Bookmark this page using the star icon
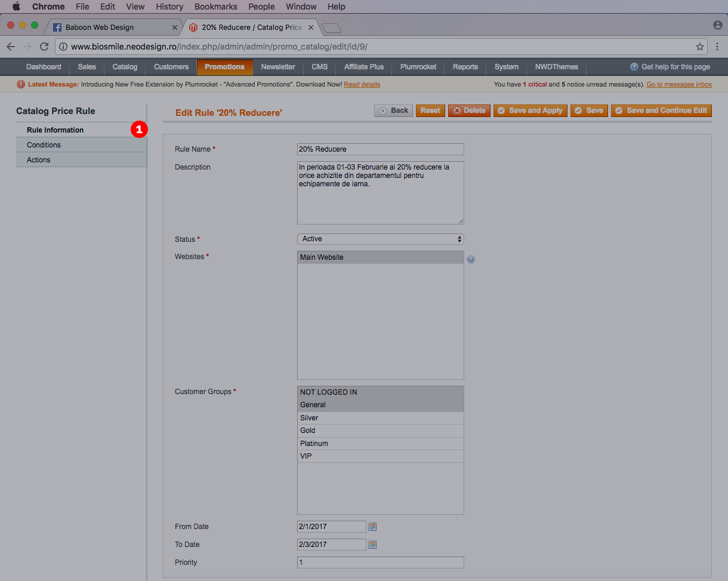Viewport: 728px width, 581px height. pos(699,46)
